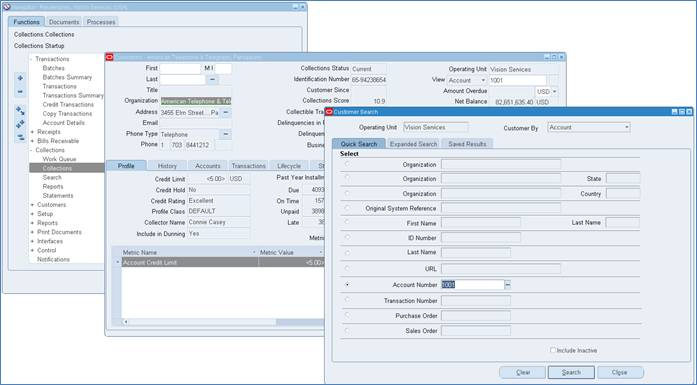
Task: Click the Collapse (-) icon in Navigator
Action: (x=20, y=92)
